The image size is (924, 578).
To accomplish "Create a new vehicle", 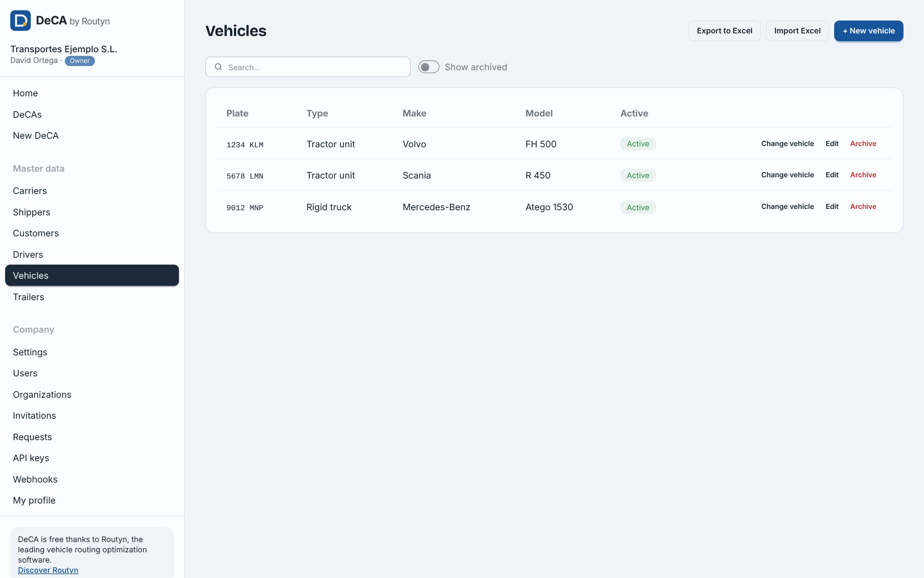I will 868,31.
